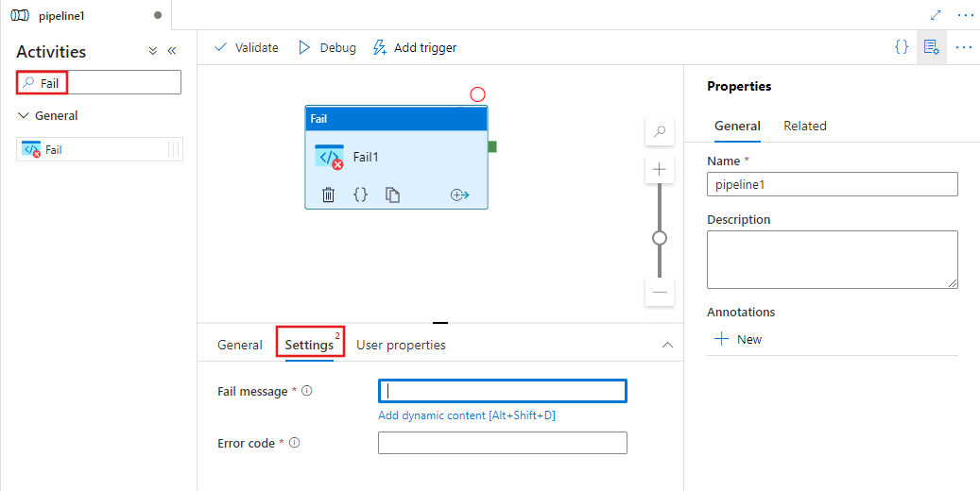Open the pipeline toolbar more options menu

tap(964, 47)
